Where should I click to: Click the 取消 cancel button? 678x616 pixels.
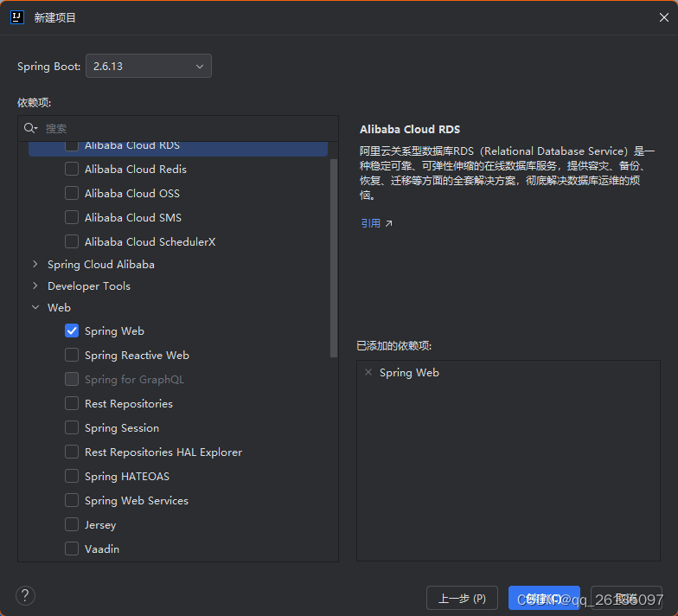(626, 598)
